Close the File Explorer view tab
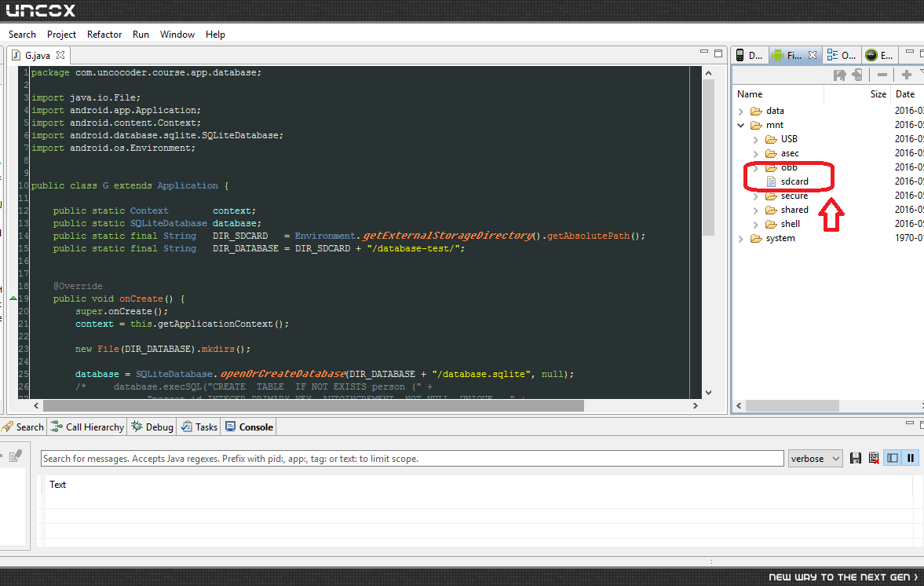This screenshot has width=924, height=586. 813,55
